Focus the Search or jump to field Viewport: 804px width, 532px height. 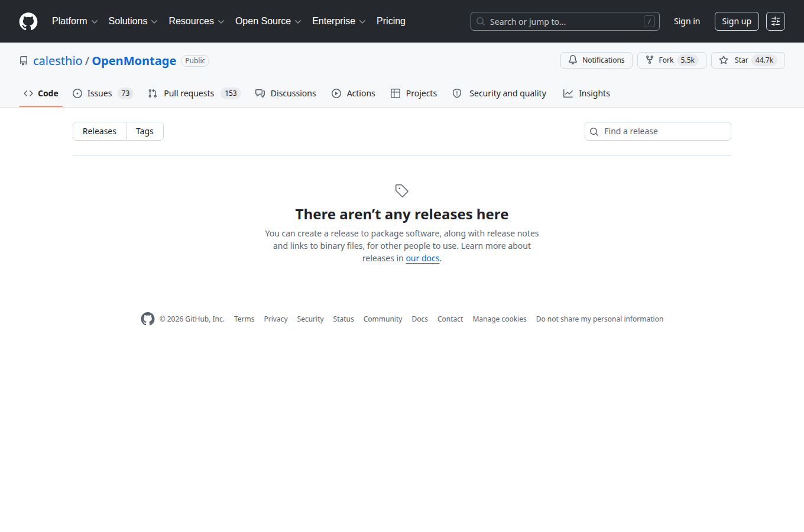click(565, 21)
